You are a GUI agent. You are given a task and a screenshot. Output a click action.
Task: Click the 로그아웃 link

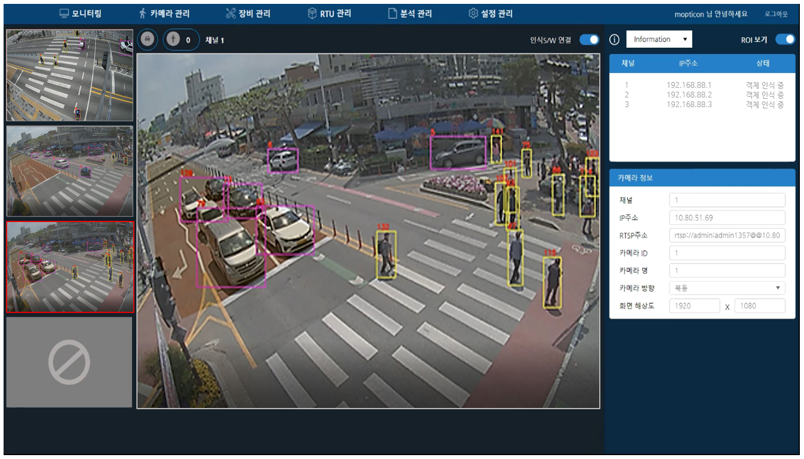point(775,15)
